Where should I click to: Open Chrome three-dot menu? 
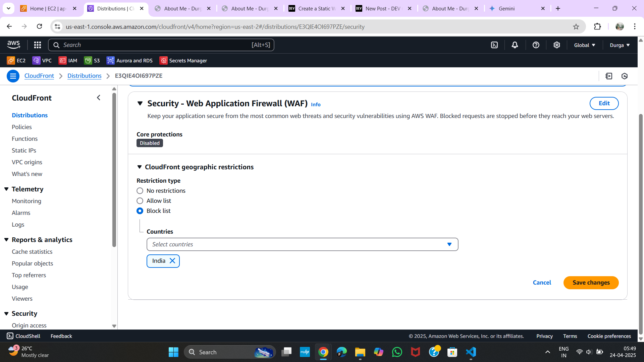coord(635,26)
